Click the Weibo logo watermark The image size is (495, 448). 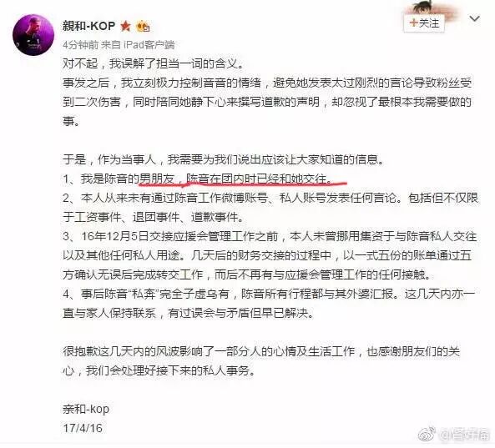[427, 434]
